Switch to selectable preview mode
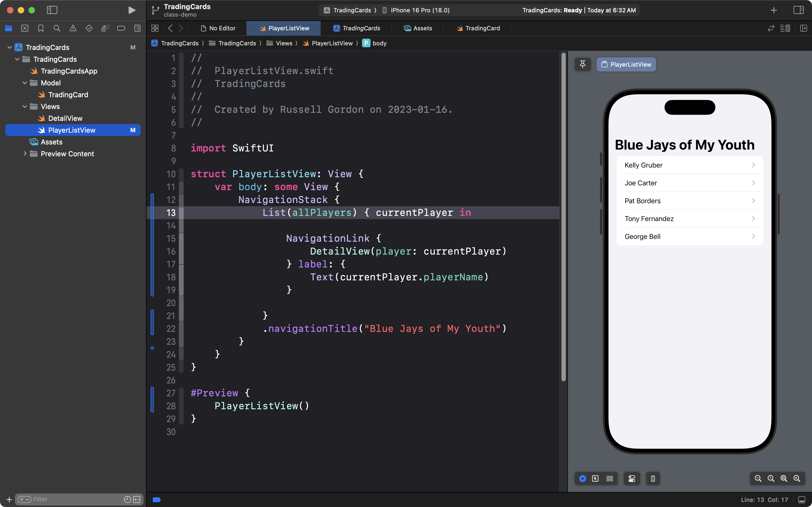 (x=595, y=479)
